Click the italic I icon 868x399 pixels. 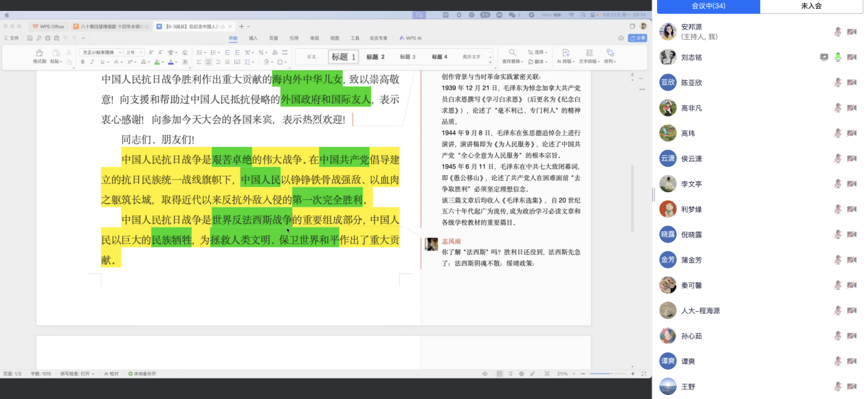(93, 62)
